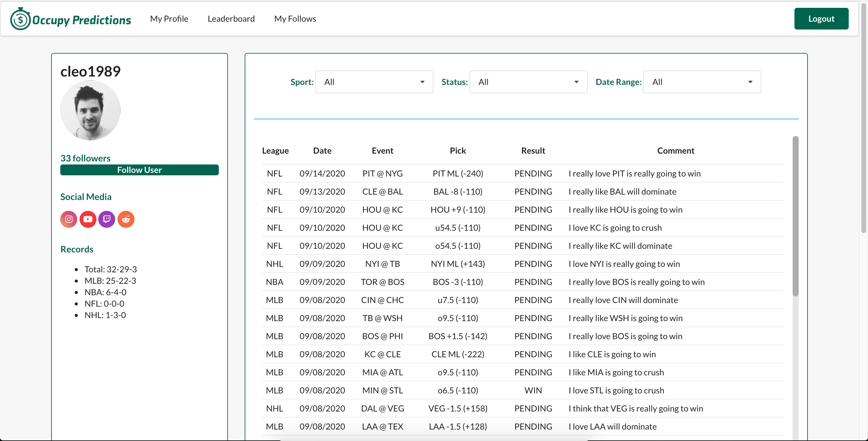
Task: Open the My Follows page
Action: point(295,19)
